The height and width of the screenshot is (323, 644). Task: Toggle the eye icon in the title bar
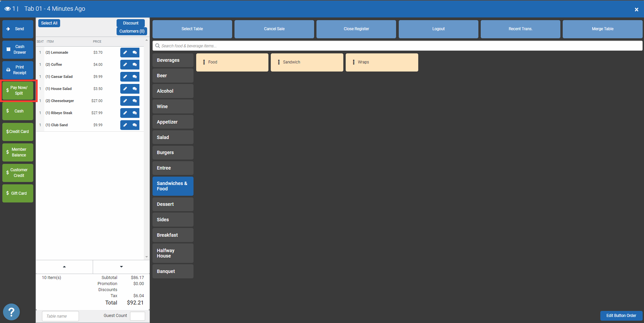click(x=7, y=9)
